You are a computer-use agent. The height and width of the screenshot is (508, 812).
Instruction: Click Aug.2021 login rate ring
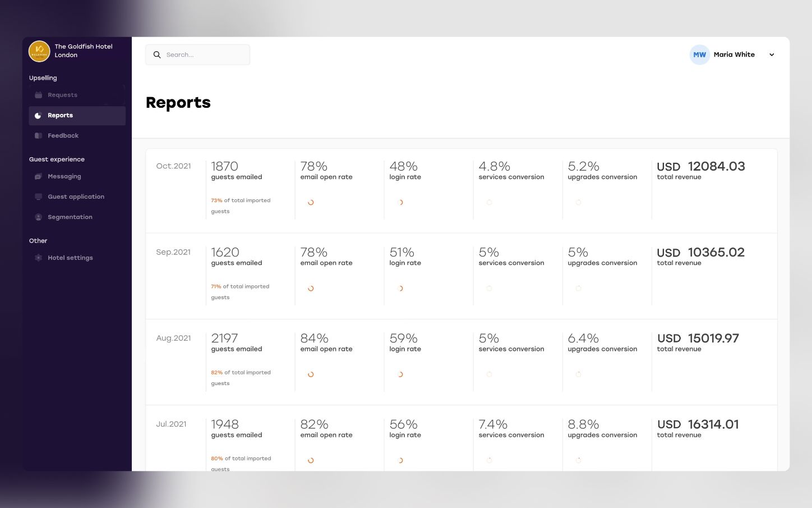coord(400,374)
